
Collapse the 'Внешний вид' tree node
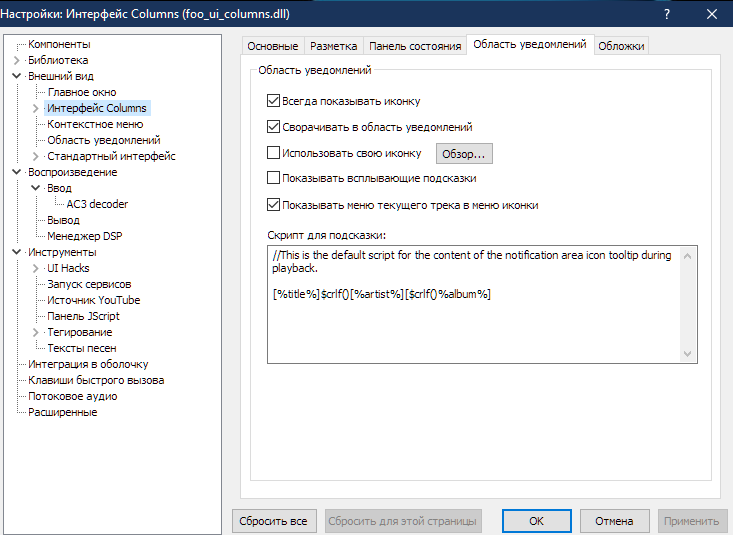click(16, 76)
